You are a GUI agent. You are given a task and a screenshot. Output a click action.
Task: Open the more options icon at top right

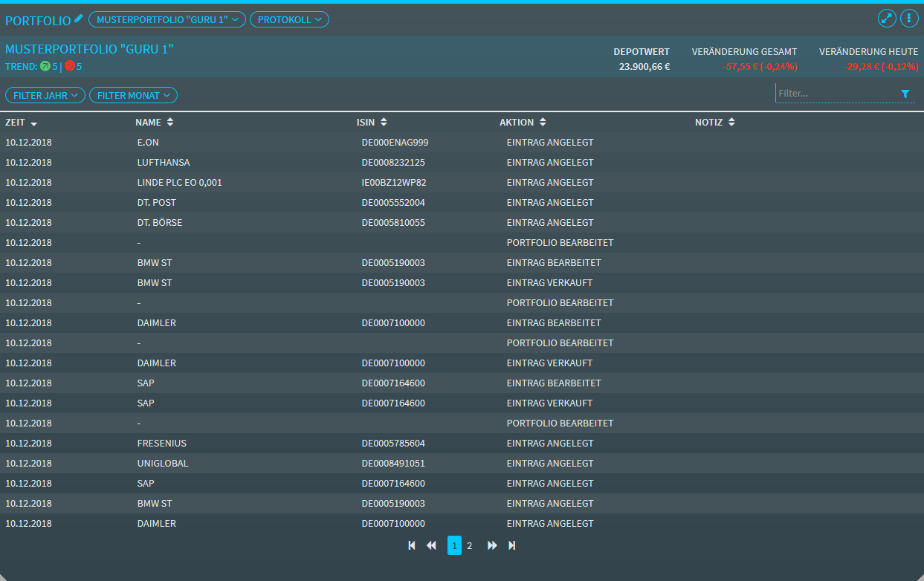[909, 19]
